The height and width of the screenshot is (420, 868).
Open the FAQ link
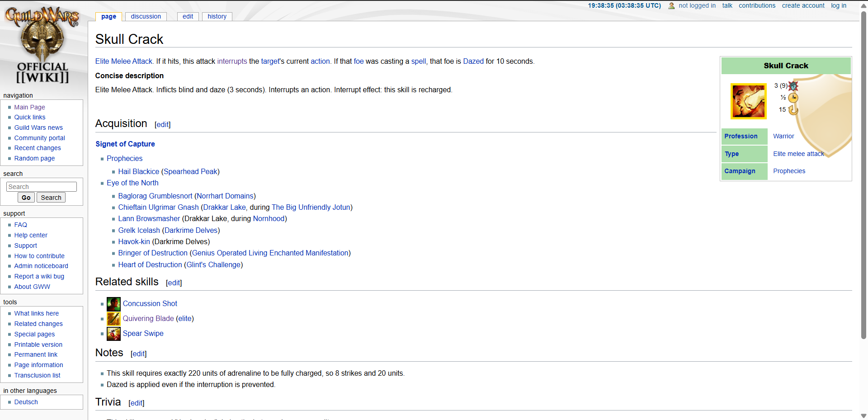(20, 225)
